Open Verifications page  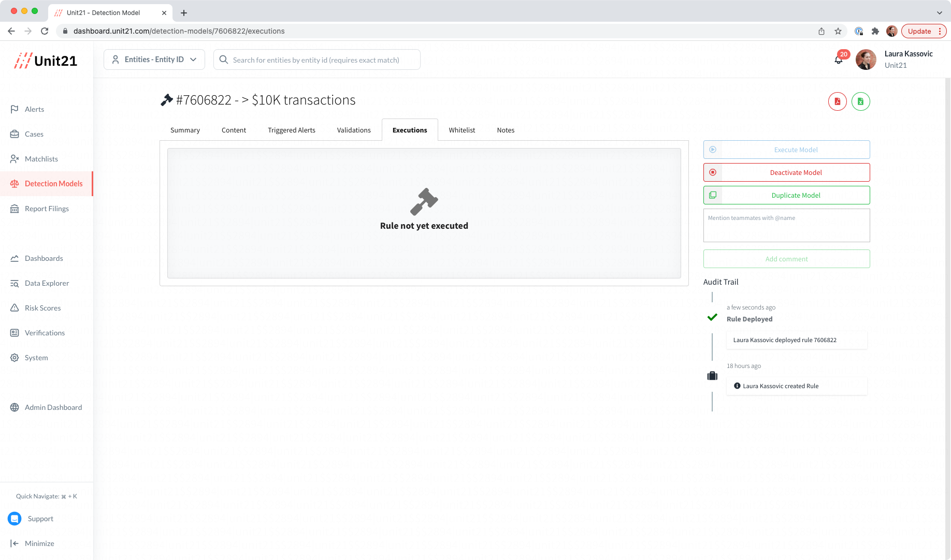point(45,333)
